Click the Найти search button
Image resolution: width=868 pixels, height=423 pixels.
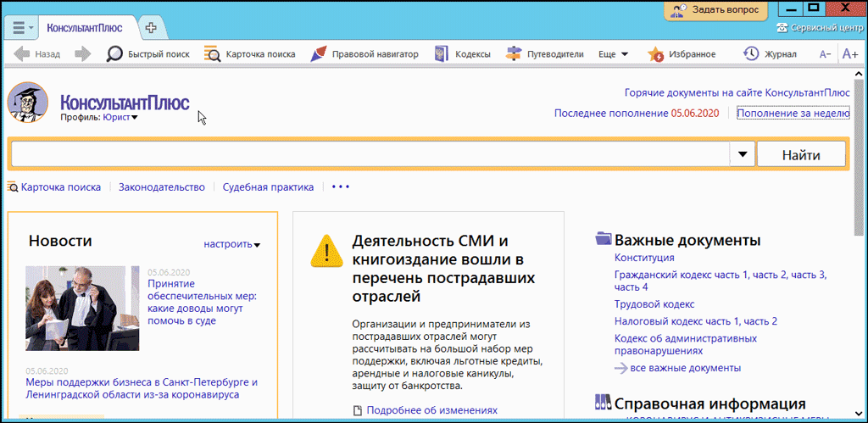click(x=800, y=155)
